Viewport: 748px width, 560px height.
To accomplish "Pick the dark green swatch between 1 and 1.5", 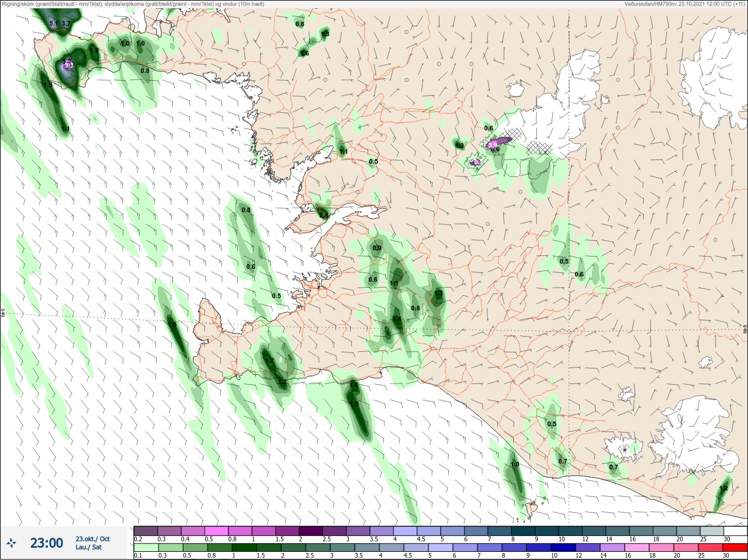I will (x=244, y=548).
